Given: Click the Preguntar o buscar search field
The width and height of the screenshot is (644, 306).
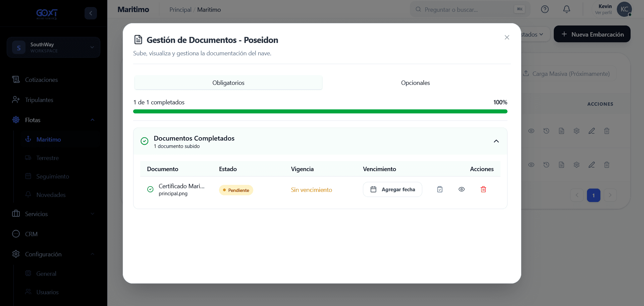Looking at the screenshot, I should click(470, 9).
